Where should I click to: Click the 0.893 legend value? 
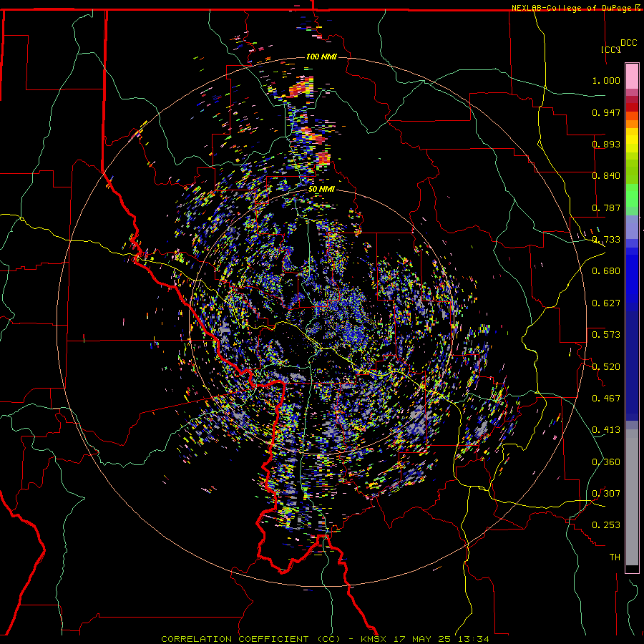click(x=606, y=144)
